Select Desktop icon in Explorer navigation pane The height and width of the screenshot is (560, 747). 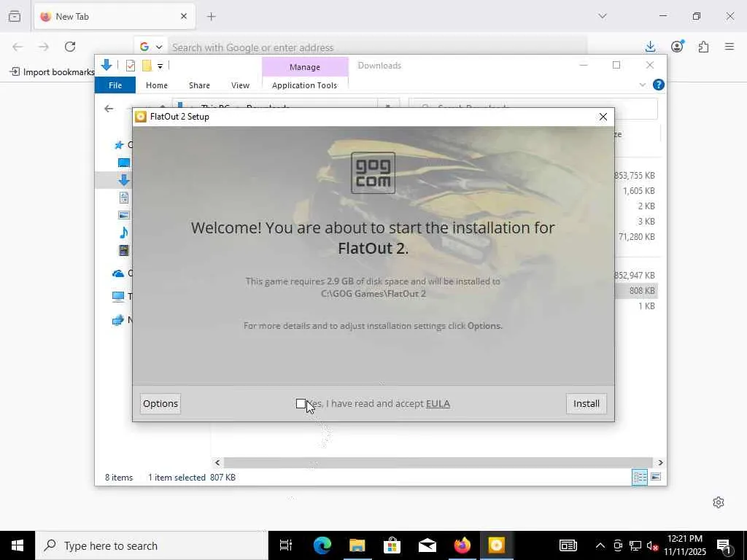click(124, 163)
